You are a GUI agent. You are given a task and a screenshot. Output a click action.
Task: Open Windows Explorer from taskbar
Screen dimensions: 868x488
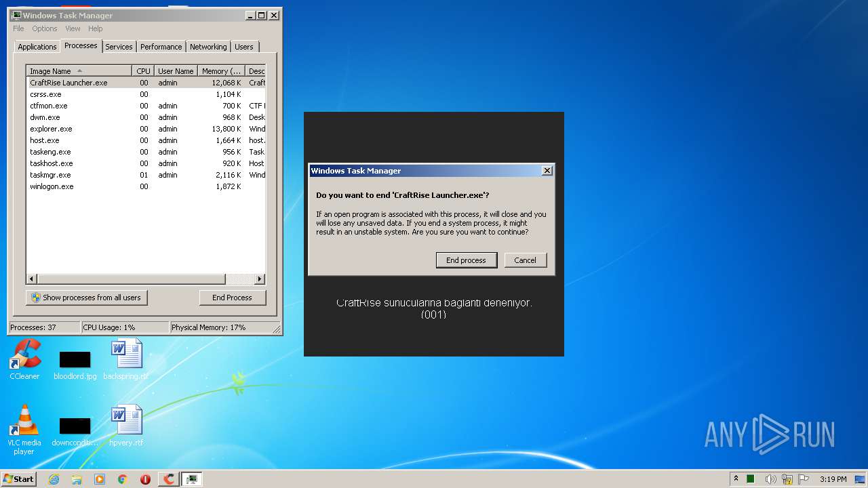77,479
